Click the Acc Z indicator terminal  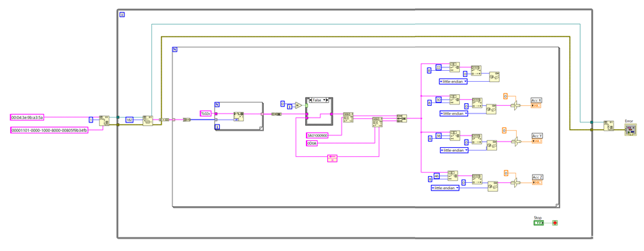[x=537, y=182]
